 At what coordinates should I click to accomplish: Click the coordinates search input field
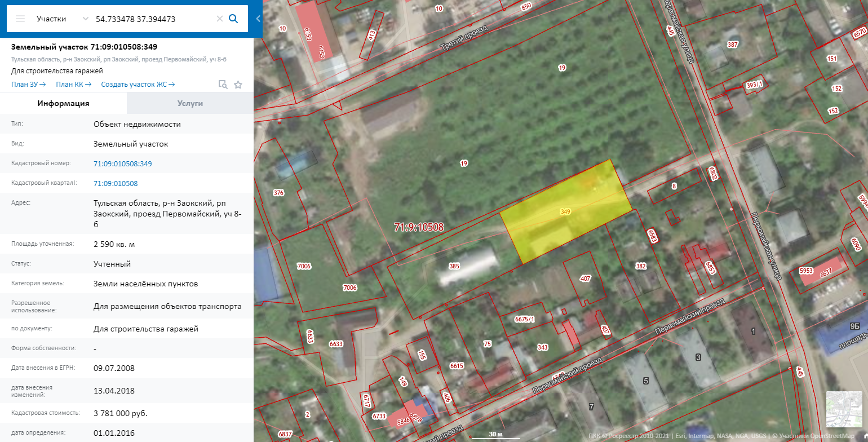[152, 19]
